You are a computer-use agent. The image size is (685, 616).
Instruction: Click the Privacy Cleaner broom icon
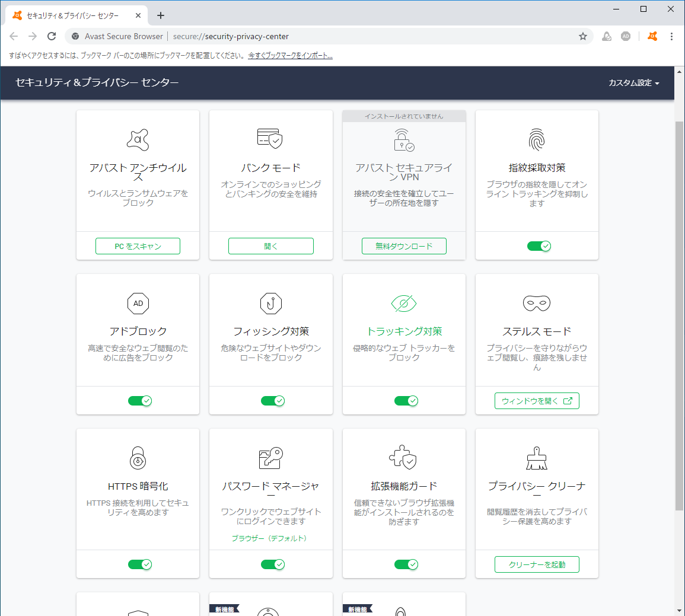(537, 458)
